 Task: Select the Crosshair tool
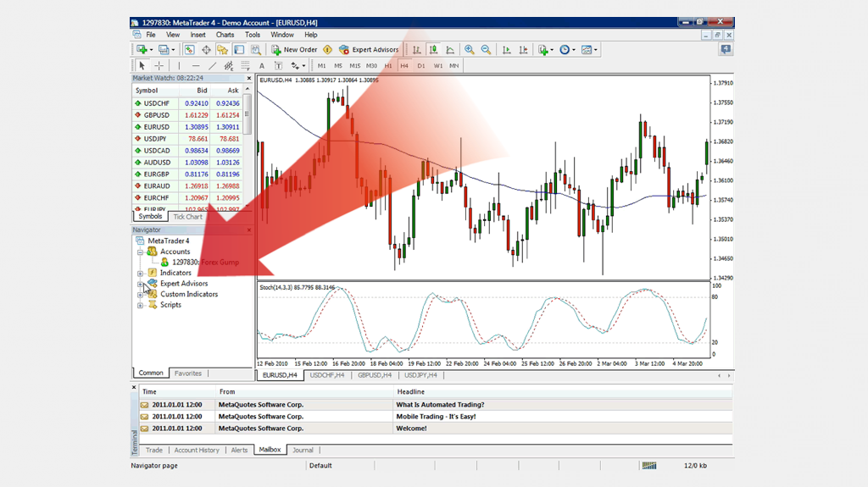(x=159, y=65)
